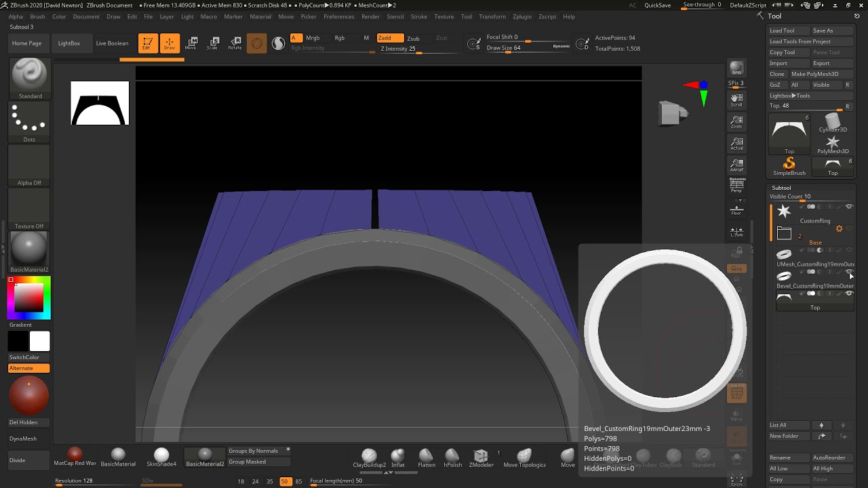Toggle L.Sym local symmetry
868x488 pixels.
click(x=736, y=232)
